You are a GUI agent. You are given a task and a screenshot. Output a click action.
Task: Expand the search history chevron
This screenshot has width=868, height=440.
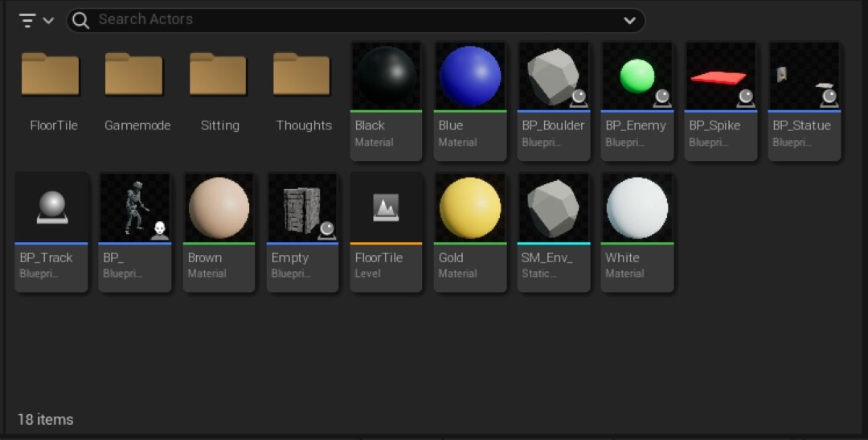click(629, 20)
